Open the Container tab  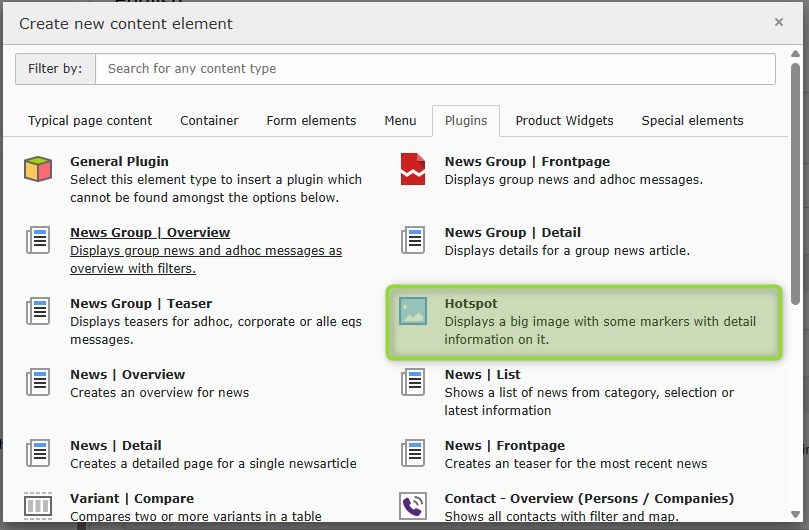coord(209,121)
